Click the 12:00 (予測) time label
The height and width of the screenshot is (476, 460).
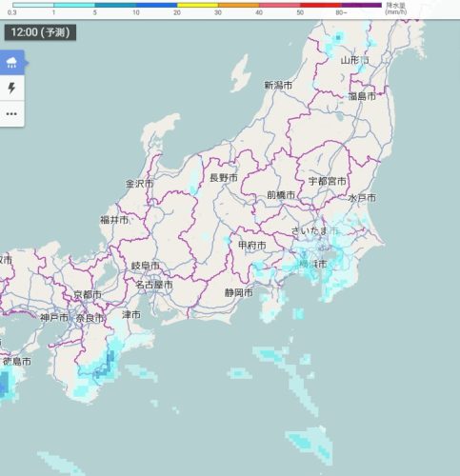pyautogui.click(x=40, y=32)
